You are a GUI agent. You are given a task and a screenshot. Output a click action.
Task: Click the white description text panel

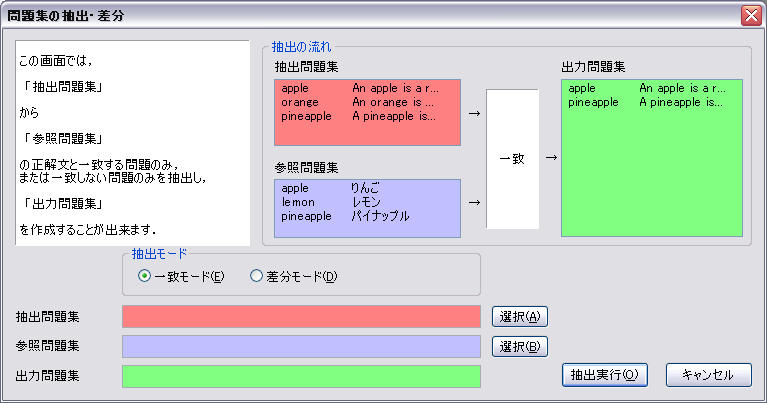[x=133, y=143]
